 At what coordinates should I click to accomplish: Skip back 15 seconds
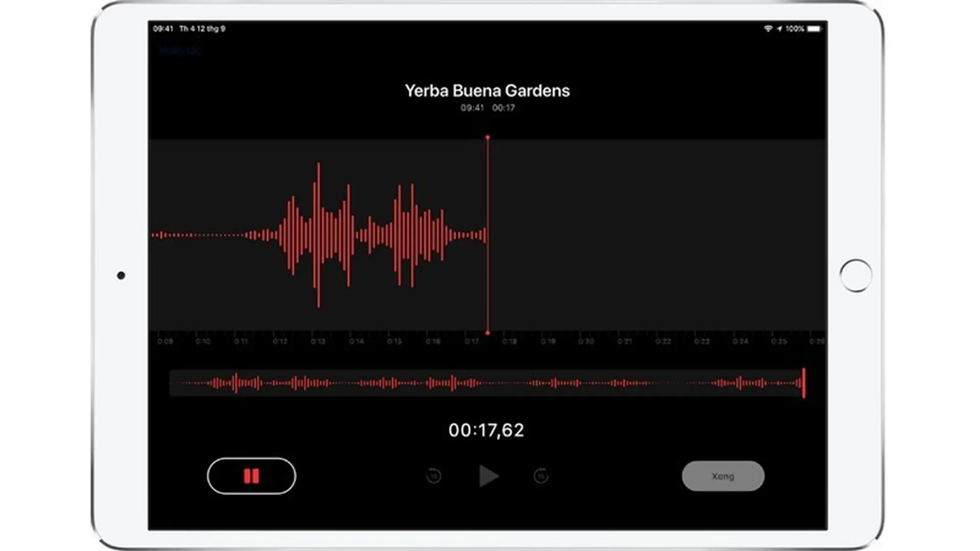click(x=434, y=476)
